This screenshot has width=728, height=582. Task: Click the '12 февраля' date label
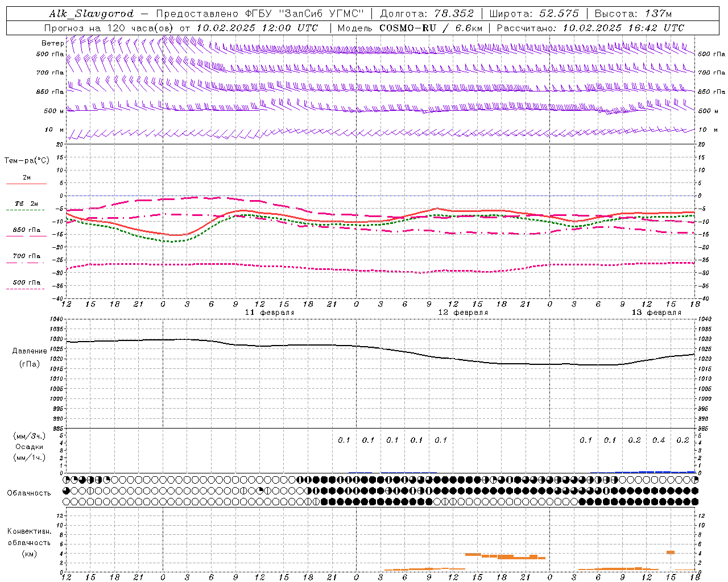click(463, 313)
